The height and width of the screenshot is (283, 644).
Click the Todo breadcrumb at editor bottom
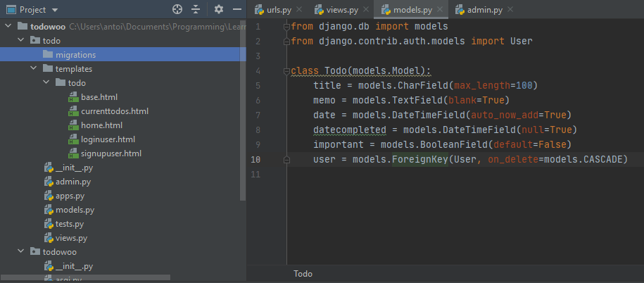303,274
